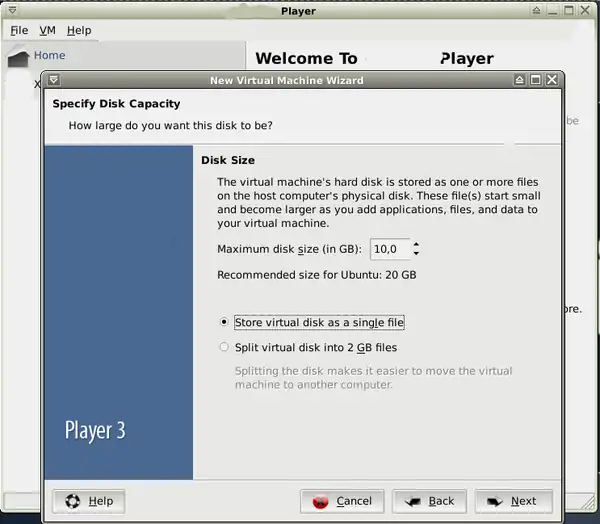Image resolution: width=600 pixels, height=524 pixels.
Task: Go Back to the previous wizard step
Action: click(429, 501)
